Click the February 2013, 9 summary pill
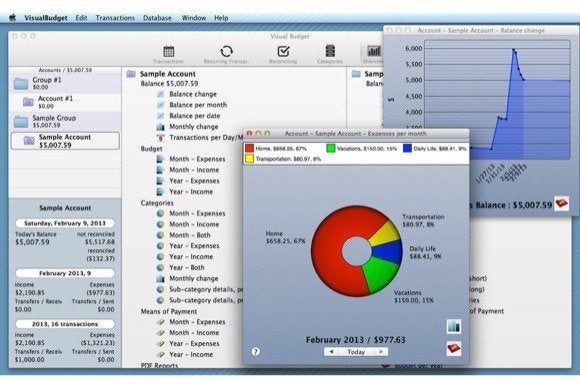 pos(65,273)
